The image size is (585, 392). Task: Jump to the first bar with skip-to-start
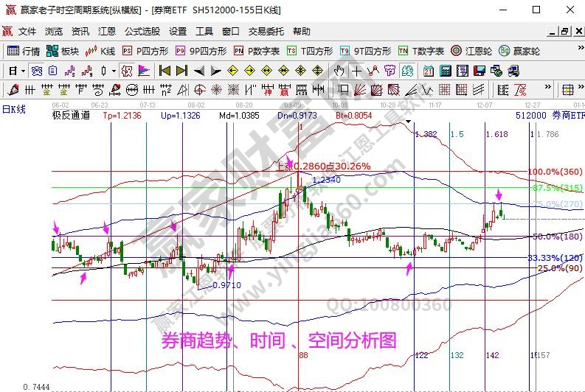[164, 71]
